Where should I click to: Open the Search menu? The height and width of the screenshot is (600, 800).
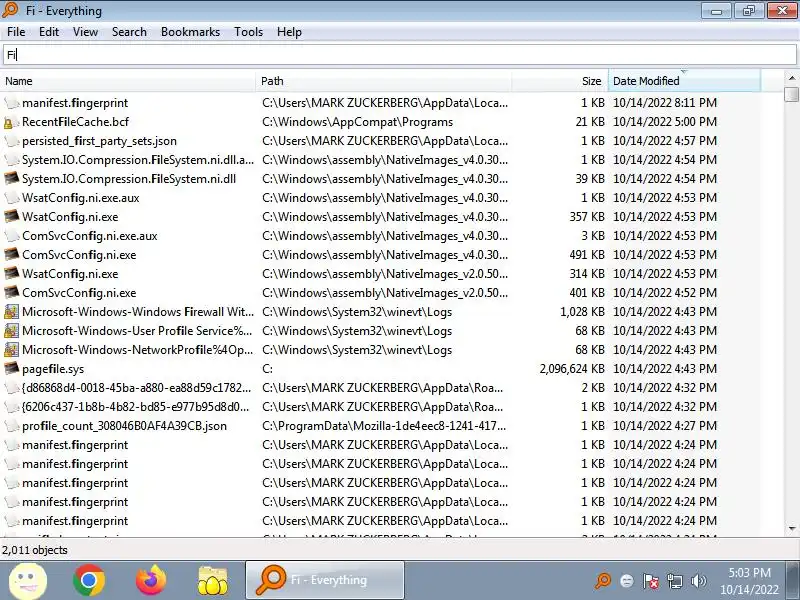coord(129,32)
